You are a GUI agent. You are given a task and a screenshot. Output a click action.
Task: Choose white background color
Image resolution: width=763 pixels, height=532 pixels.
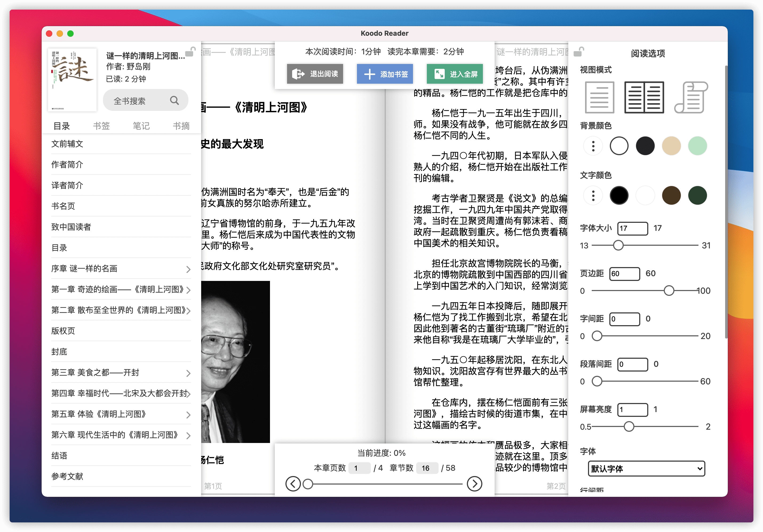click(x=619, y=146)
